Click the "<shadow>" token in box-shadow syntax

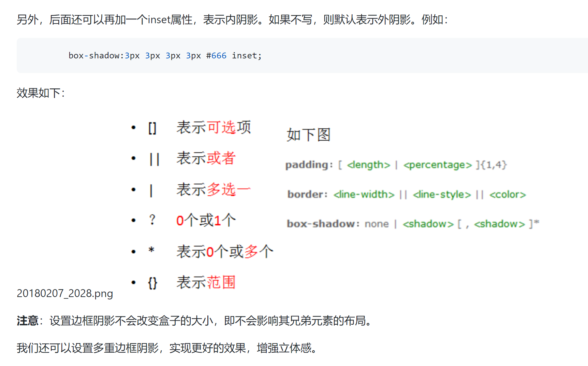pyautogui.click(x=428, y=224)
